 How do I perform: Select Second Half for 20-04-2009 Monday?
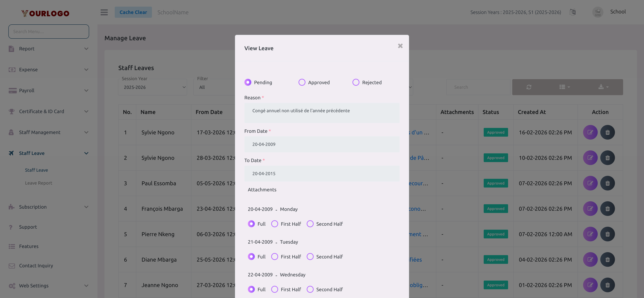[310, 224]
